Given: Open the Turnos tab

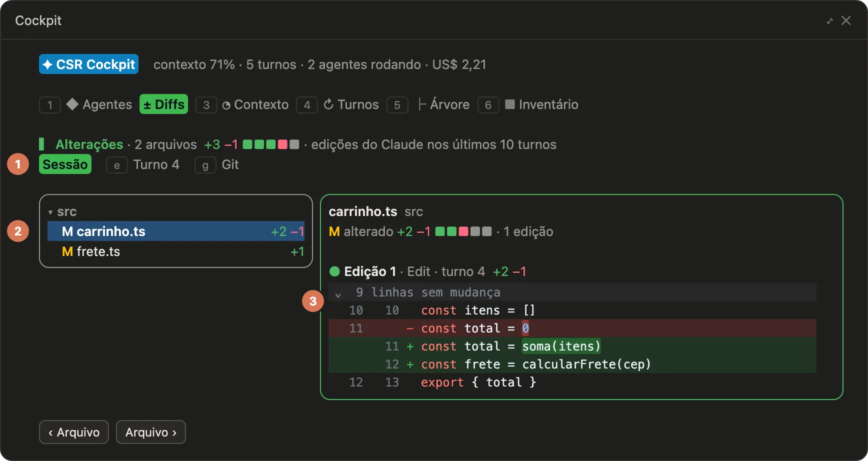Looking at the screenshot, I should click(358, 104).
